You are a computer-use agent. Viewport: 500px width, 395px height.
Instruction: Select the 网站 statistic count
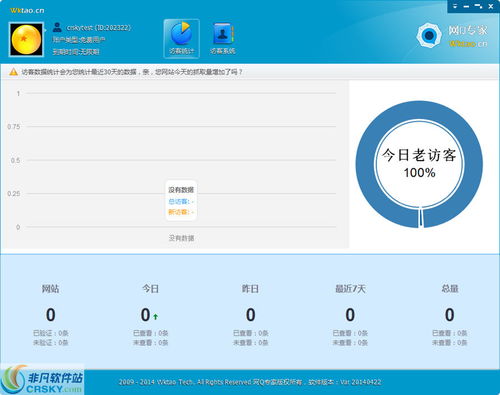coord(51,315)
